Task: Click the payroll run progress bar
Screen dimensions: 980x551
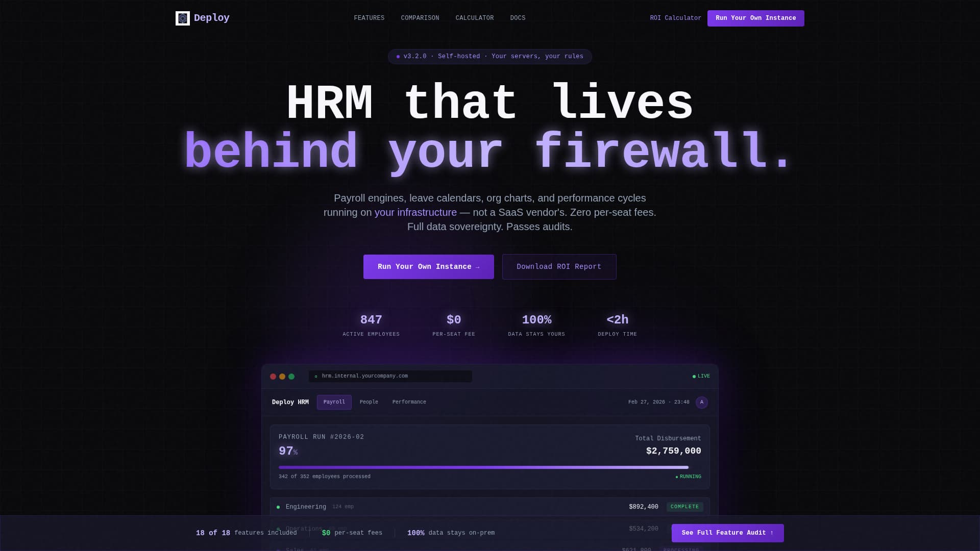Action: (x=489, y=467)
